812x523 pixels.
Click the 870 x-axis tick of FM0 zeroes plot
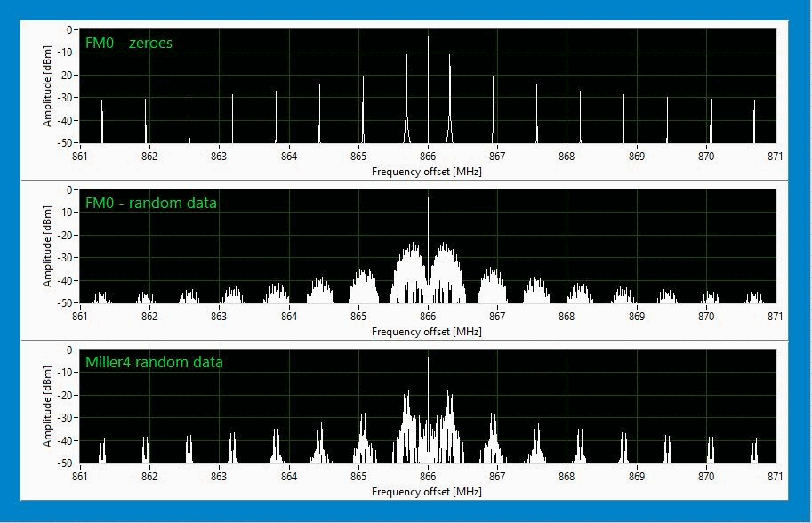[706, 157]
